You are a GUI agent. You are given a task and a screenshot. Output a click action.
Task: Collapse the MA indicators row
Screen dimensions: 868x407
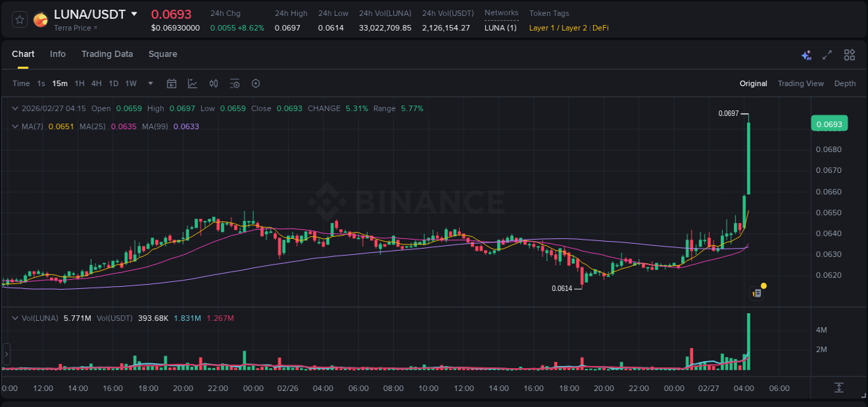coord(15,126)
